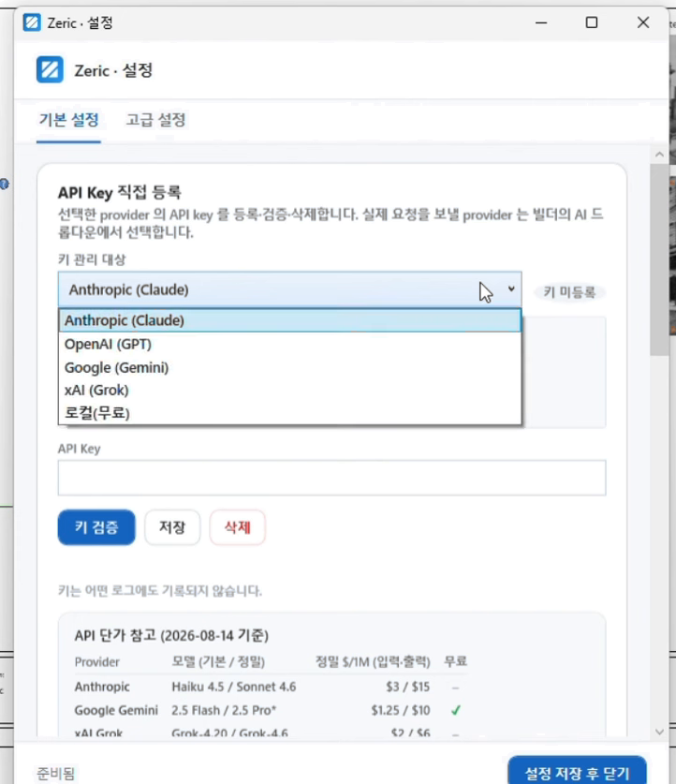
Task: Click 설정 저장 후 닫기 button
Action: pos(577,772)
